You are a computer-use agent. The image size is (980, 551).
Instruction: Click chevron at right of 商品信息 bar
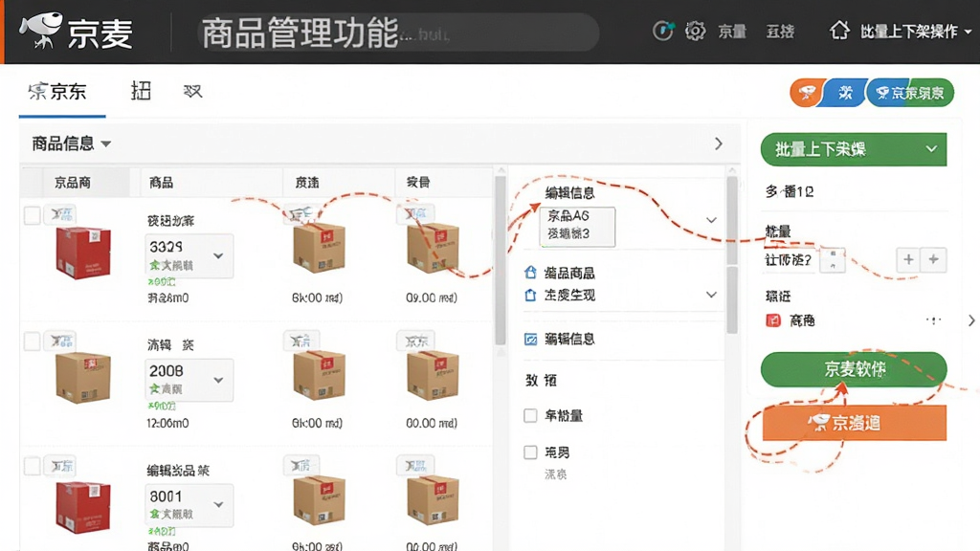pyautogui.click(x=718, y=143)
